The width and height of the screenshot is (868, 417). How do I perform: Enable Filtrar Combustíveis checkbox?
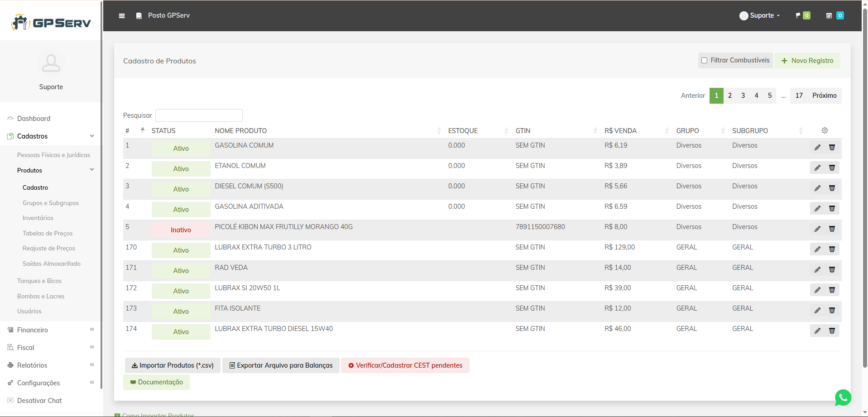704,61
